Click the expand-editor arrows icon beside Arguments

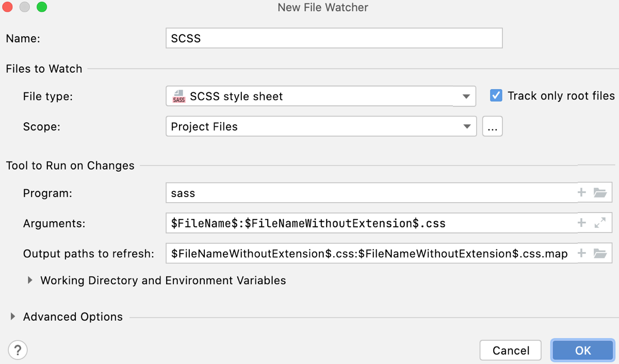click(599, 223)
